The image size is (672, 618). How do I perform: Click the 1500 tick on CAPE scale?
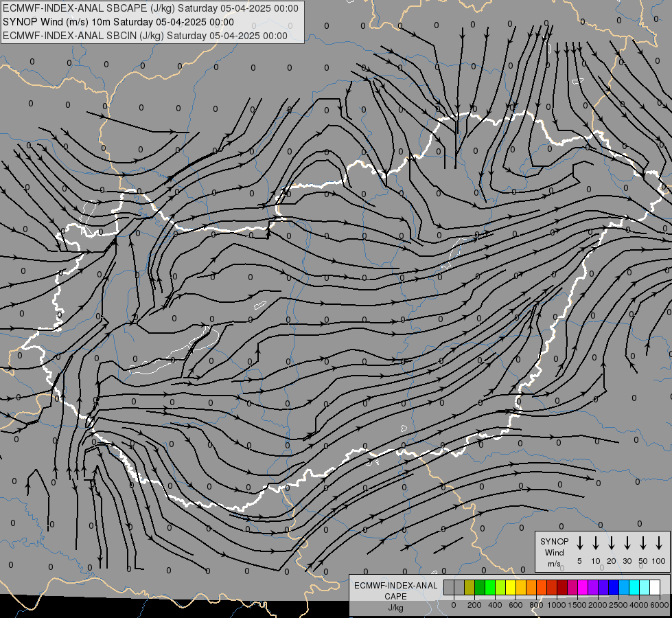(x=577, y=605)
